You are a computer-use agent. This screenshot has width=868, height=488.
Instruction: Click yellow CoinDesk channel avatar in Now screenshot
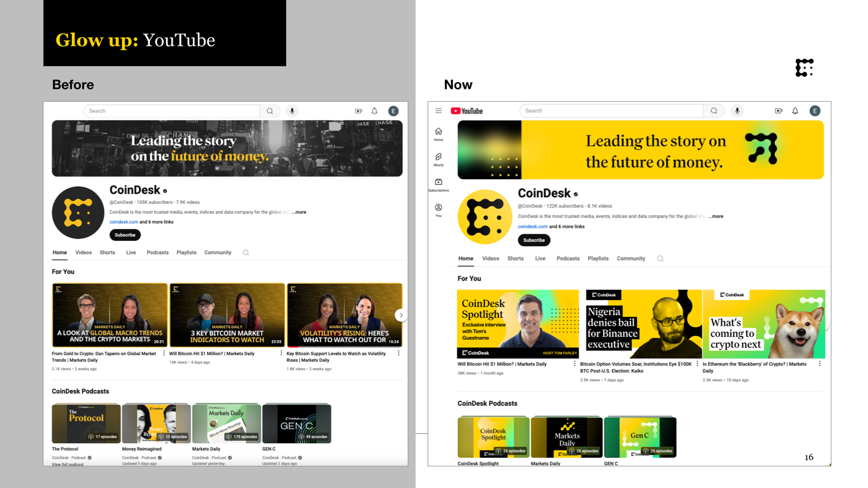tap(485, 217)
